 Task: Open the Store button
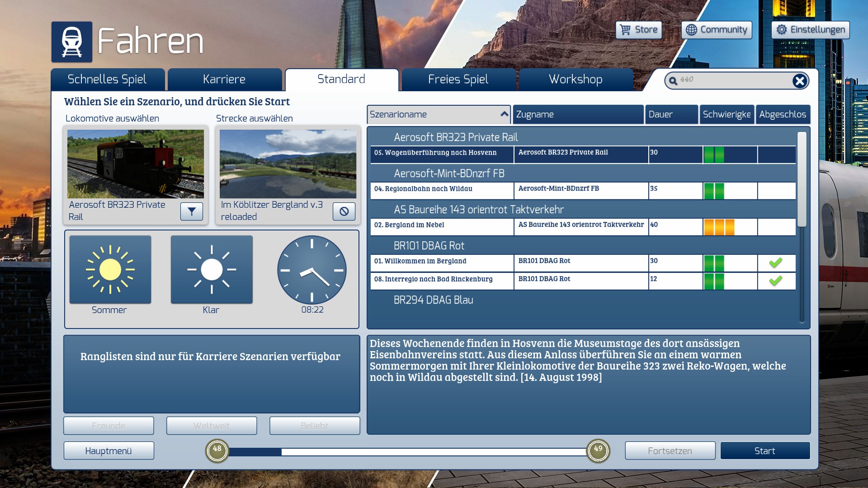coord(638,30)
